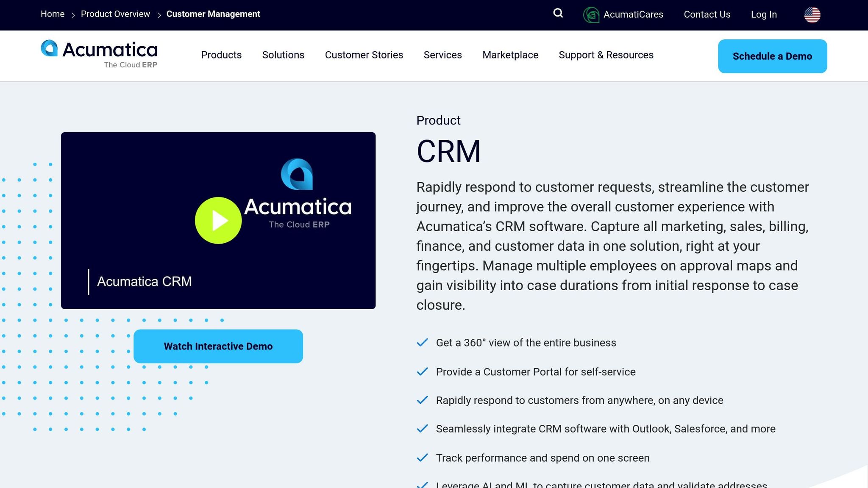This screenshot has height=488, width=868.
Task: Play the Acumatica CRM video
Action: [218, 220]
